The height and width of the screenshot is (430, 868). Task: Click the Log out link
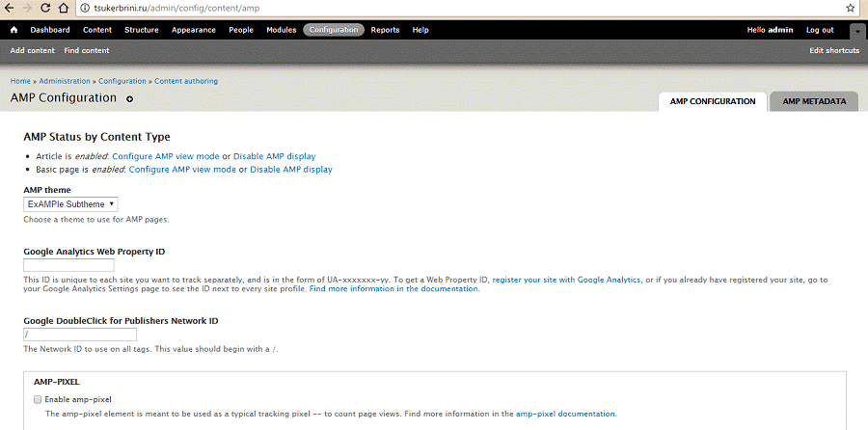pyautogui.click(x=820, y=30)
